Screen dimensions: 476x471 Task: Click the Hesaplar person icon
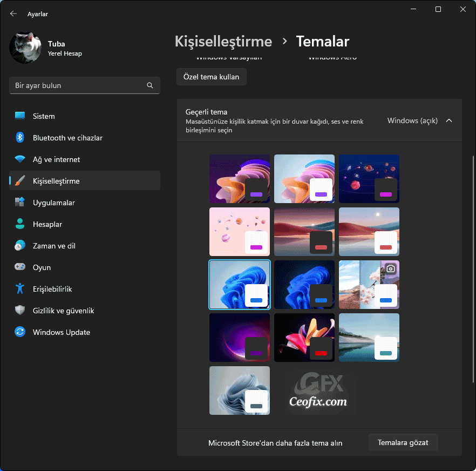click(20, 224)
